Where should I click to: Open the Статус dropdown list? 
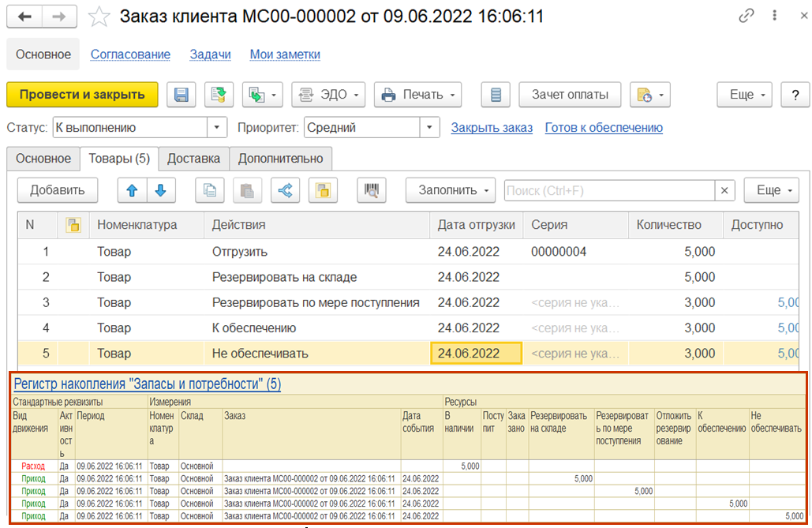[x=217, y=128]
